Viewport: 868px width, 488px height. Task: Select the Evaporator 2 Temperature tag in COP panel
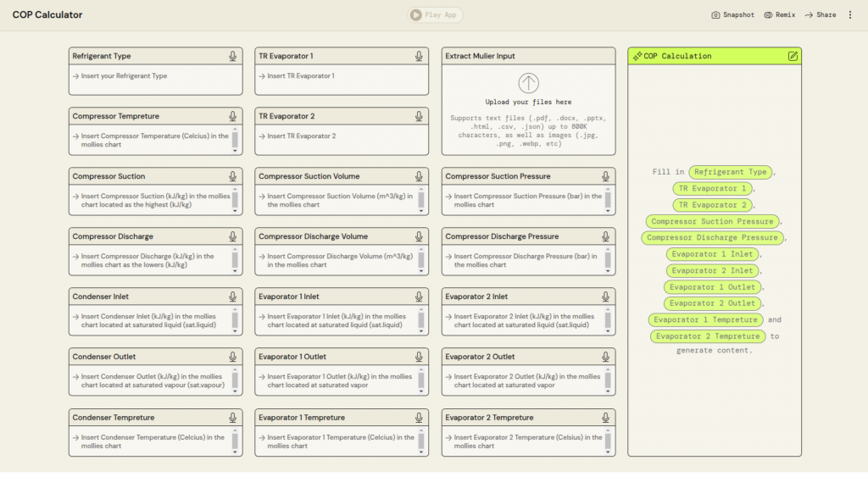click(708, 336)
